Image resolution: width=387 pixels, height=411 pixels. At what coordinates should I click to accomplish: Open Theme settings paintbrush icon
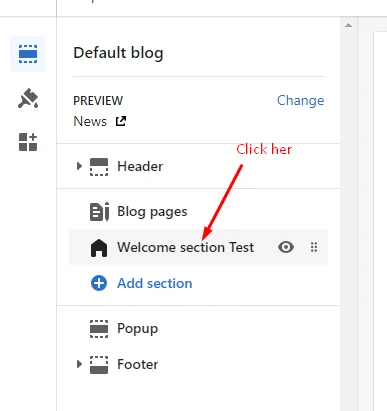tap(28, 98)
